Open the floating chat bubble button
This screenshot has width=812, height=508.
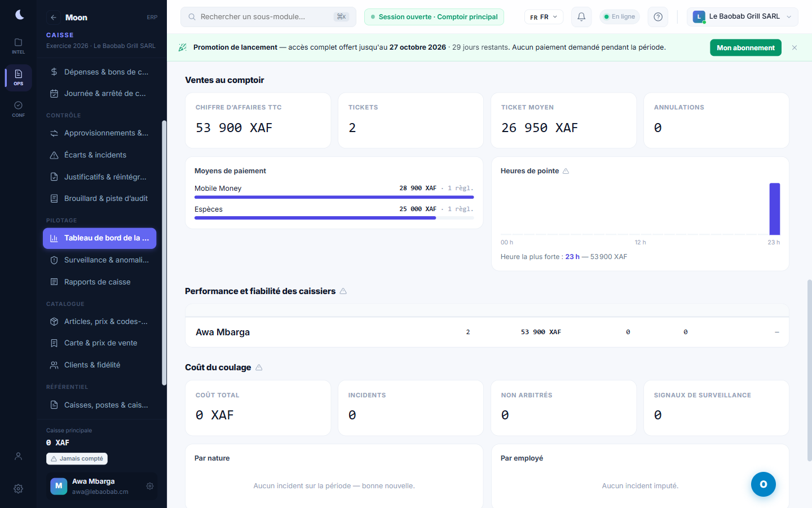pyautogui.click(x=764, y=484)
